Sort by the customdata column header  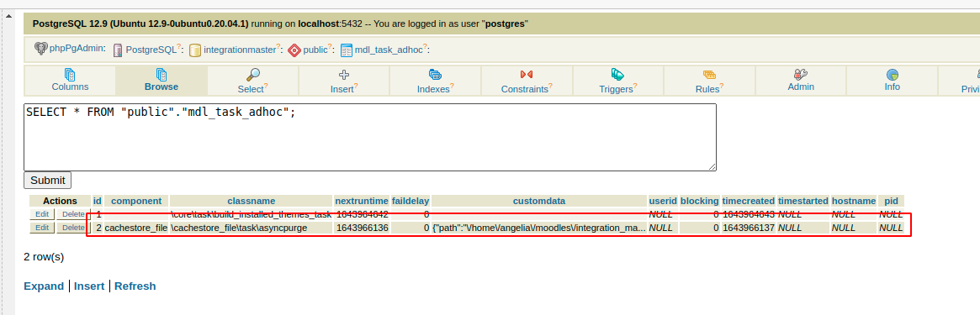(x=538, y=201)
